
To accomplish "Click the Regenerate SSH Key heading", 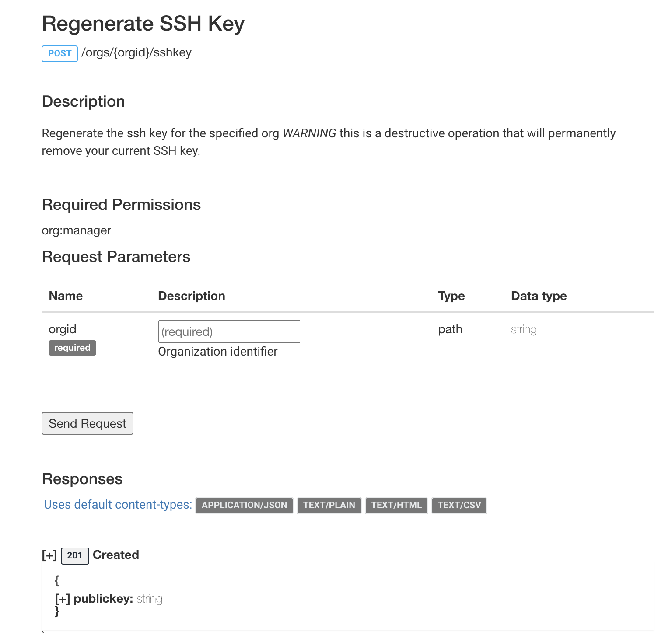I will [143, 24].
